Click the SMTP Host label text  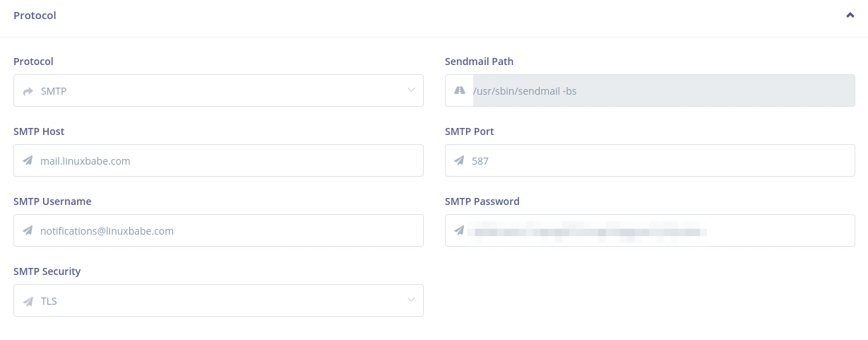pos(39,131)
